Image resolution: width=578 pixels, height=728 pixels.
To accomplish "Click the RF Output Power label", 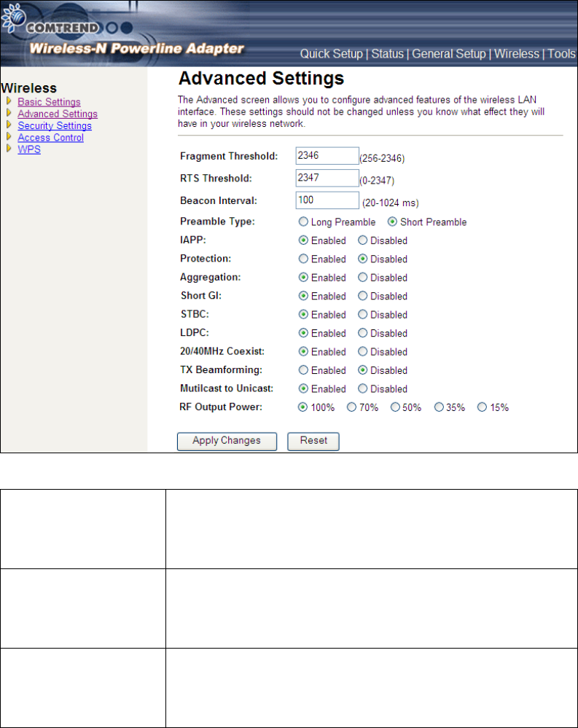I will (221, 407).
